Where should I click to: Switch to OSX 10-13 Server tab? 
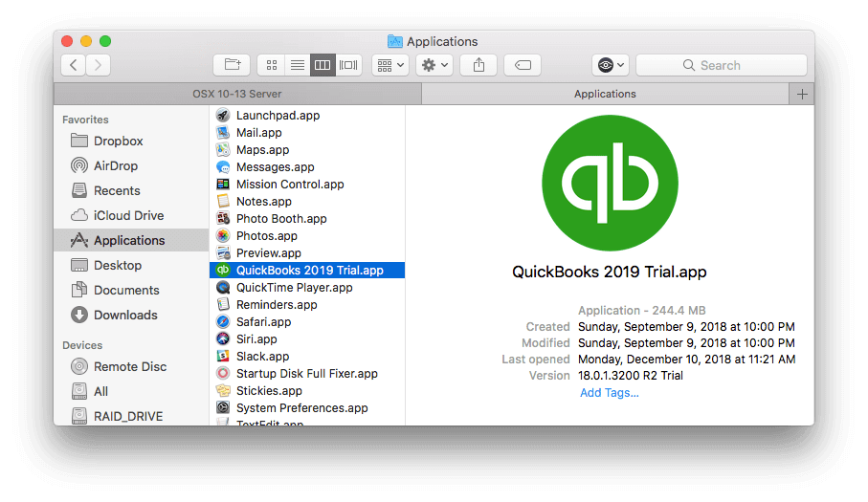[x=237, y=94]
